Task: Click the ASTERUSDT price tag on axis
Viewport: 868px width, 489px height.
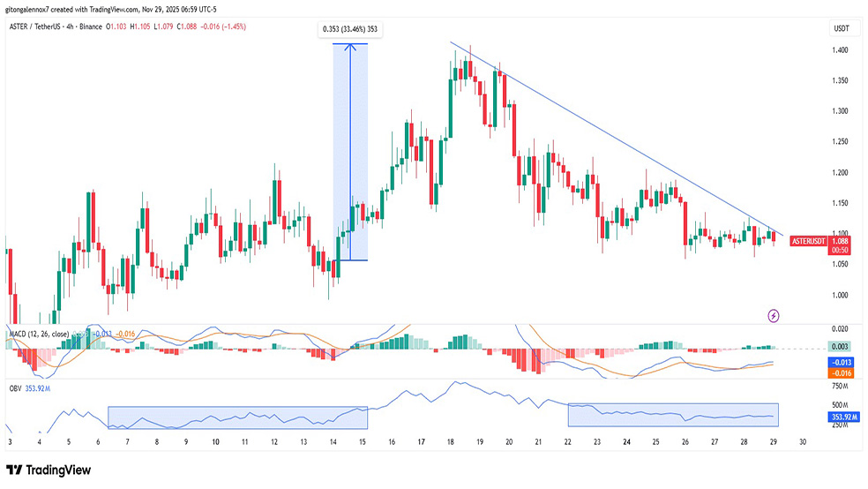Action: pyautogui.click(x=808, y=240)
